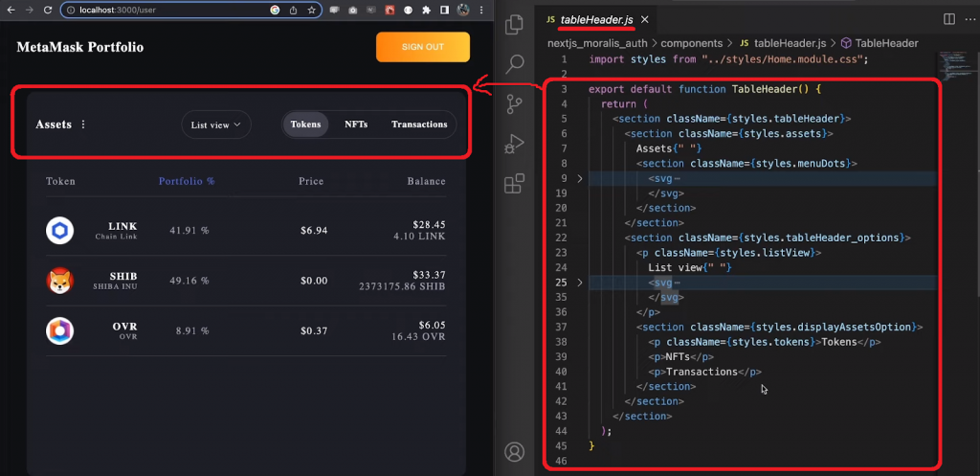Split the VS Code editor right
The height and width of the screenshot is (476, 980).
click(948, 19)
